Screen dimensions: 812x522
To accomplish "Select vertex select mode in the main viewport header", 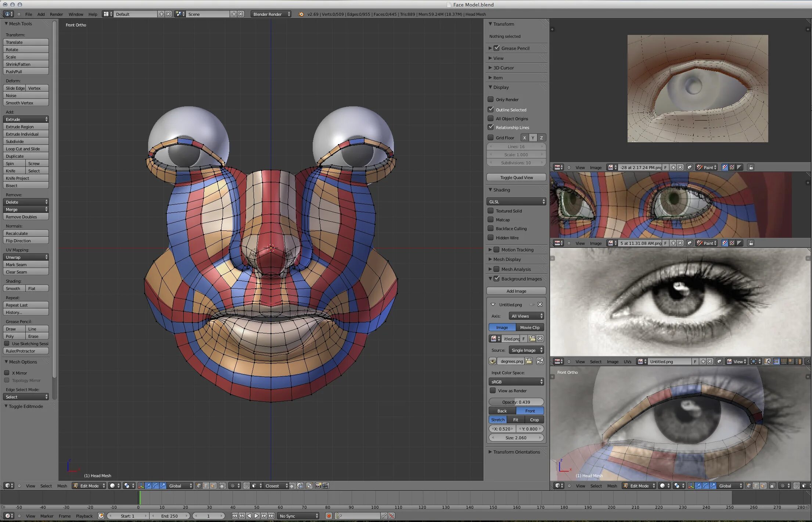I will tap(199, 486).
